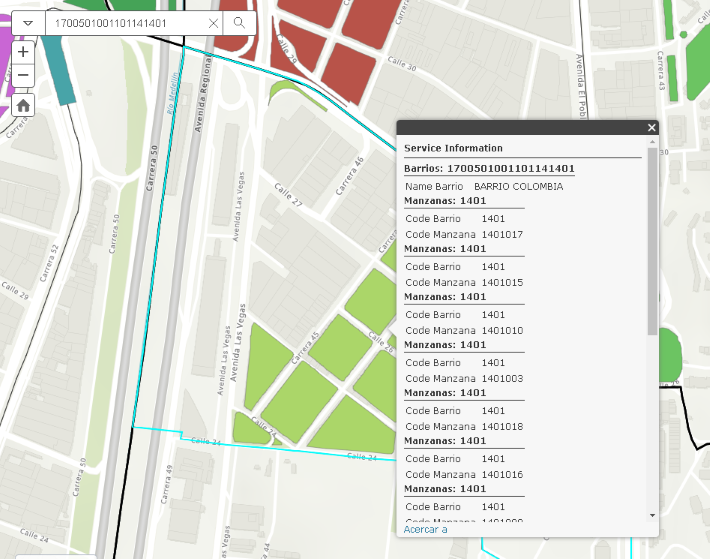Viewport: 710px width, 559px height.
Task: Select the 'Carrera 43' street label
Action: tap(661, 70)
